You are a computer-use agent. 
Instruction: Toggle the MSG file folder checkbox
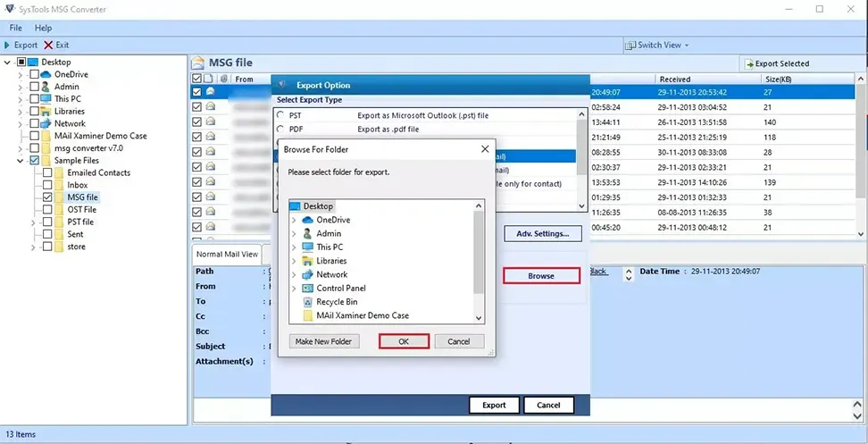(47, 197)
